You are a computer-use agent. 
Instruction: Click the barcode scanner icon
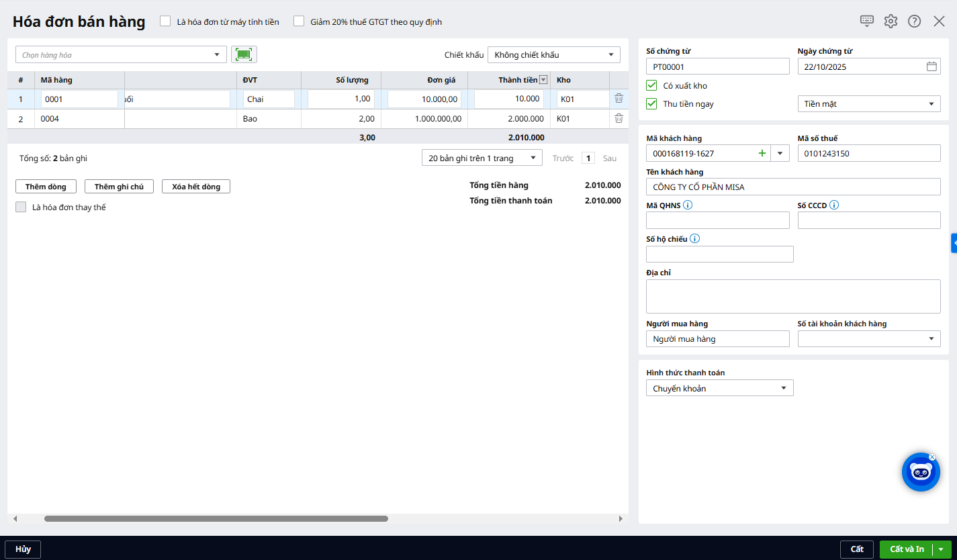(244, 54)
